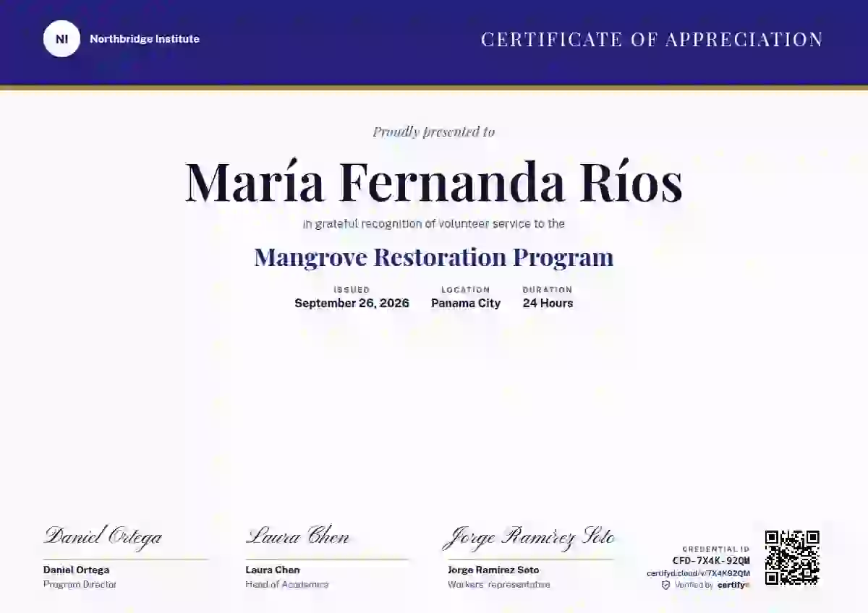
Task: Click Daniel Ortega's cursive signature
Action: coord(103,536)
